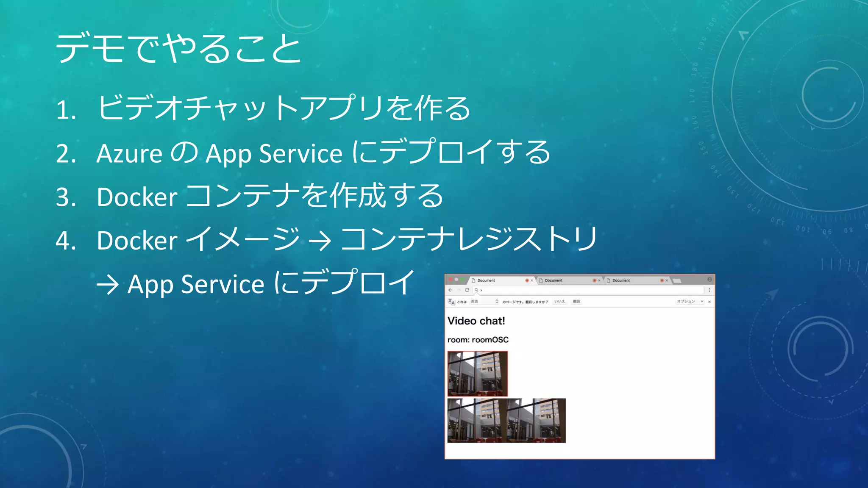Click the "room: roomOSC" text
Image resolution: width=868 pixels, height=488 pixels.
[x=478, y=340]
